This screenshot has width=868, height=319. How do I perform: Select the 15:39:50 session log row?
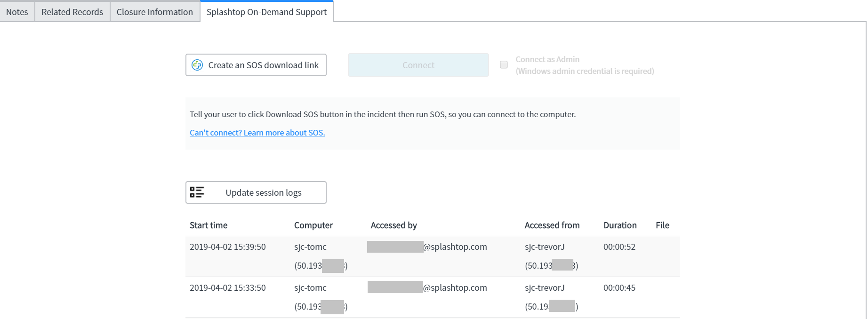pos(433,256)
